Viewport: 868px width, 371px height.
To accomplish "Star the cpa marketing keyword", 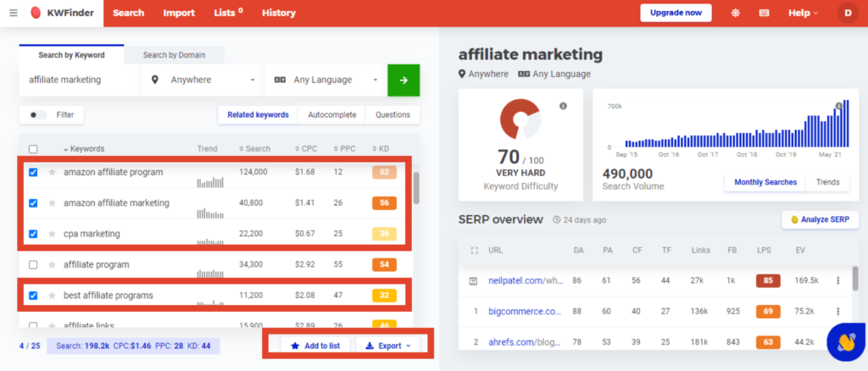I will [52, 235].
